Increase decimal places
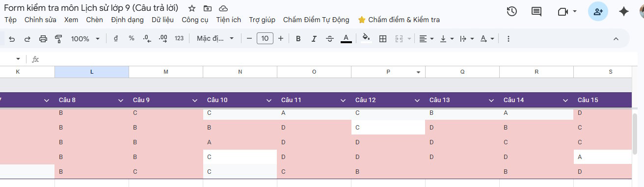Image resolution: width=644 pixels, height=187 pixels. (163, 38)
